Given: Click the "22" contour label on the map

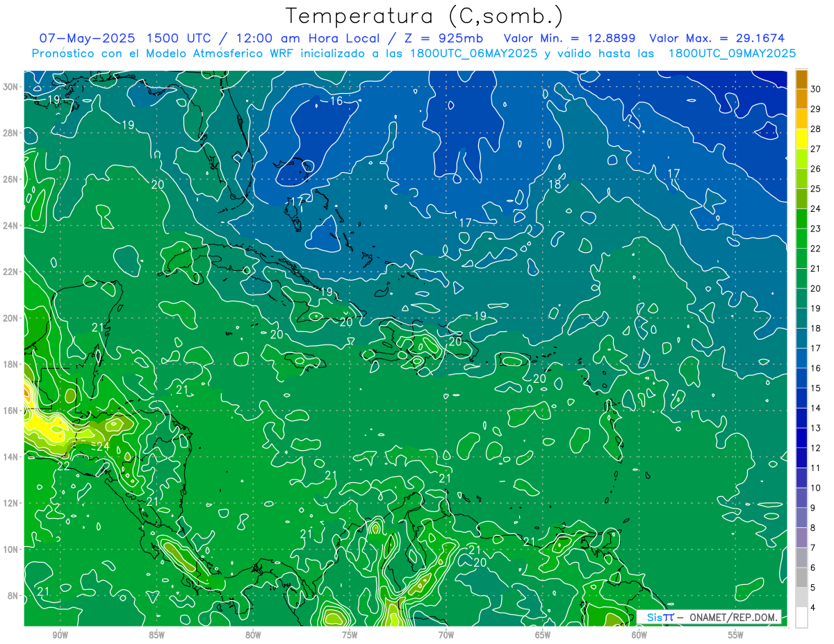Looking at the screenshot, I should click(x=63, y=466).
